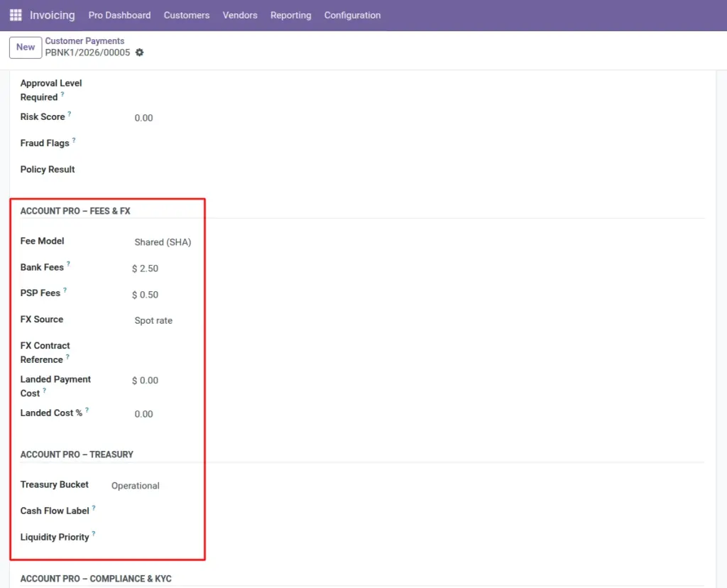The width and height of the screenshot is (727, 588).
Task: Show help tooltip for Liquidity Priority
Action: (x=94, y=534)
